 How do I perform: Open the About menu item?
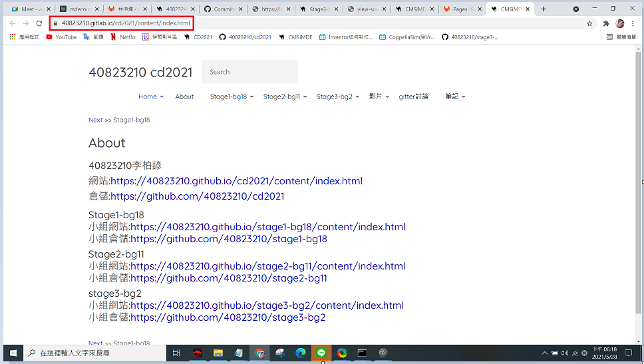click(x=184, y=96)
